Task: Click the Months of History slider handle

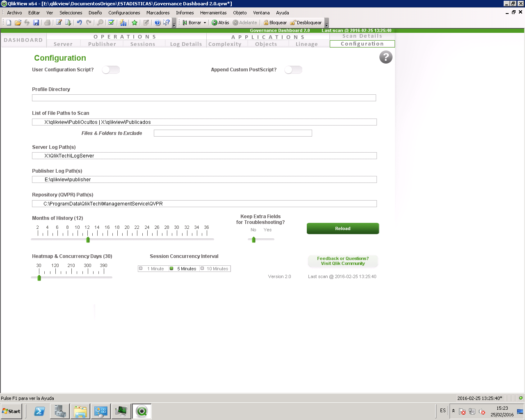Action: [88, 240]
